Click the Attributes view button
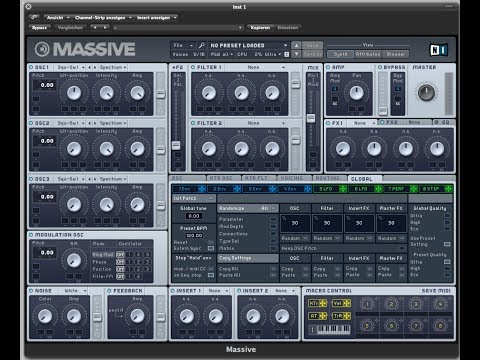The height and width of the screenshot is (360, 480). click(x=368, y=54)
